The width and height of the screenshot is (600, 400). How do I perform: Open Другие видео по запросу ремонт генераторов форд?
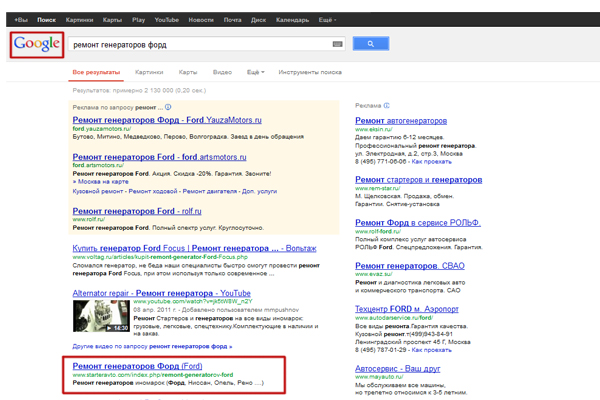coord(152,346)
